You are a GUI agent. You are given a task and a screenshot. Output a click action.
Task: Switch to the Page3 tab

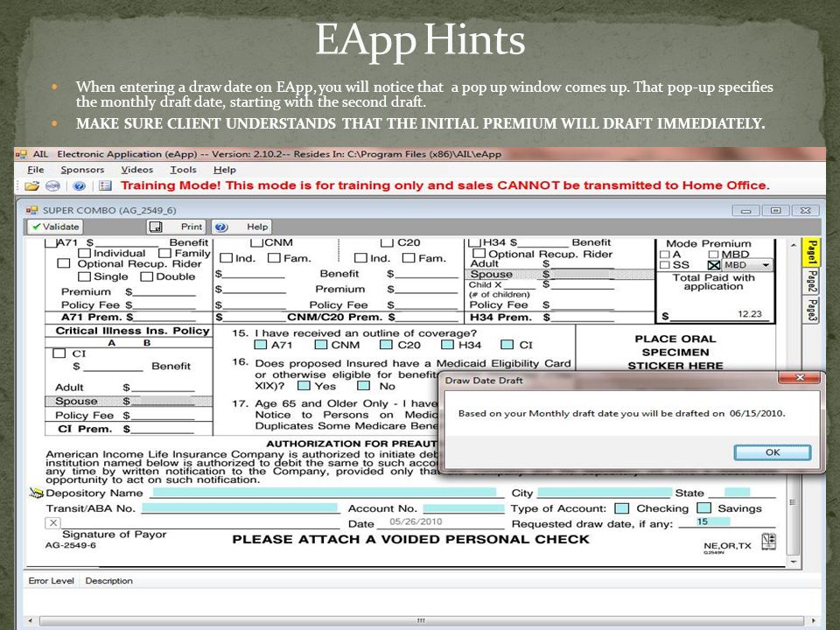(x=812, y=310)
